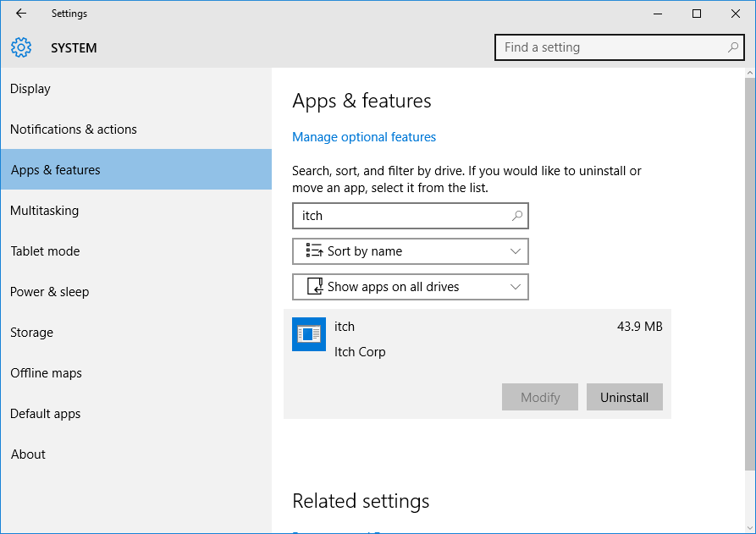Open Power & sleep settings

(136, 292)
